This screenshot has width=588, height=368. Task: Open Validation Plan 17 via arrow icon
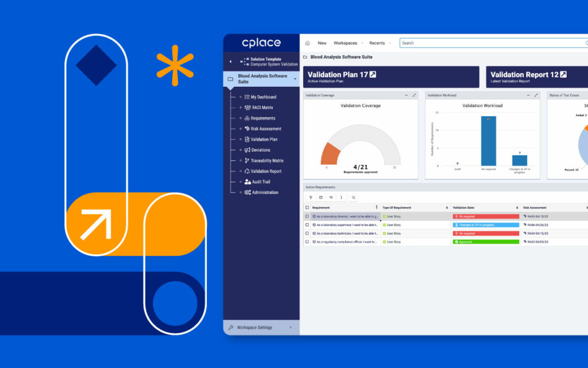(373, 74)
